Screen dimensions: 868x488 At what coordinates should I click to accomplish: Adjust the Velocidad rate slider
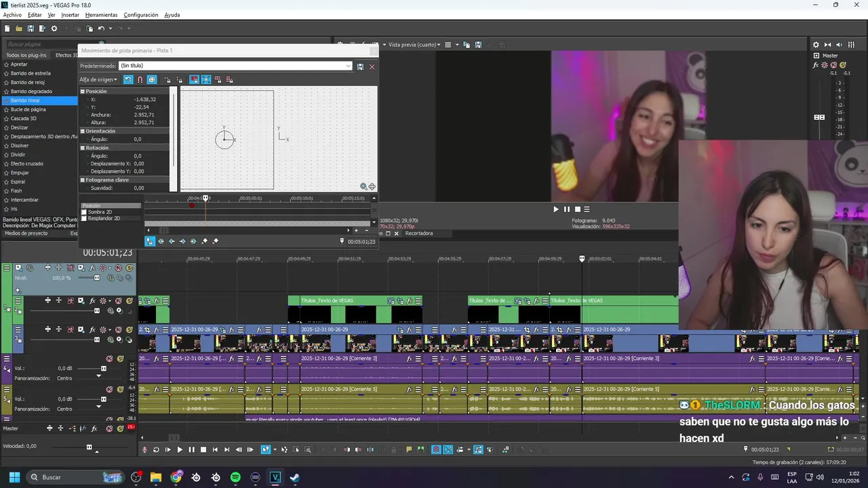(89, 447)
